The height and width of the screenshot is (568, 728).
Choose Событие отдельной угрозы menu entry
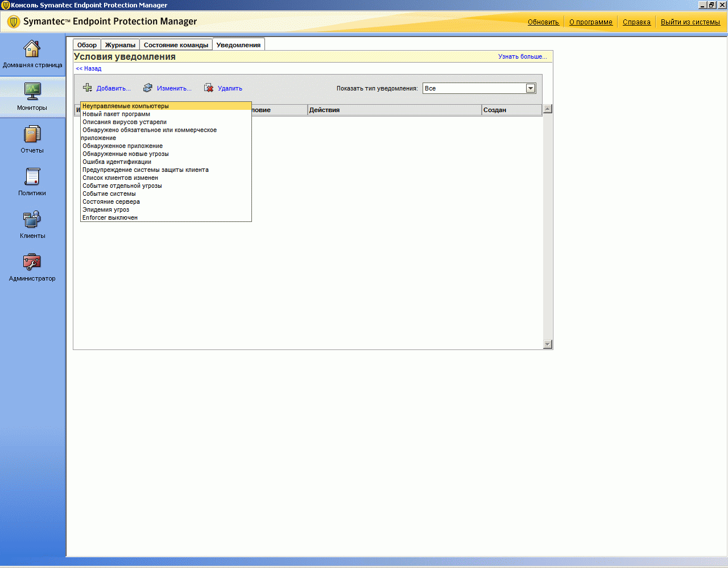166,186
